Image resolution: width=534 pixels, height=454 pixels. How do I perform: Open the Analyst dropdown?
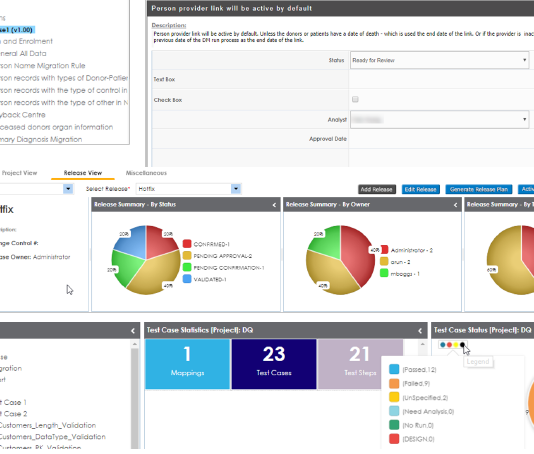pyautogui.click(x=440, y=120)
